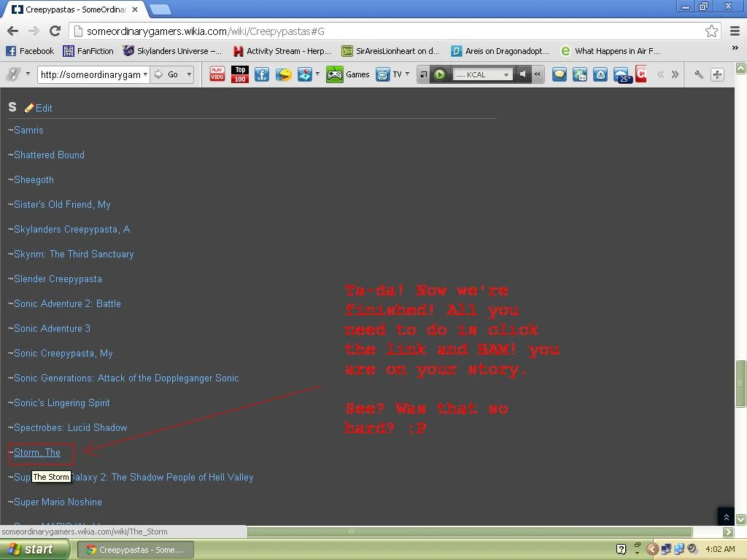Viewport: 747px width, 560px height.
Task: Open the KCAL station dropdown
Action: point(506,75)
